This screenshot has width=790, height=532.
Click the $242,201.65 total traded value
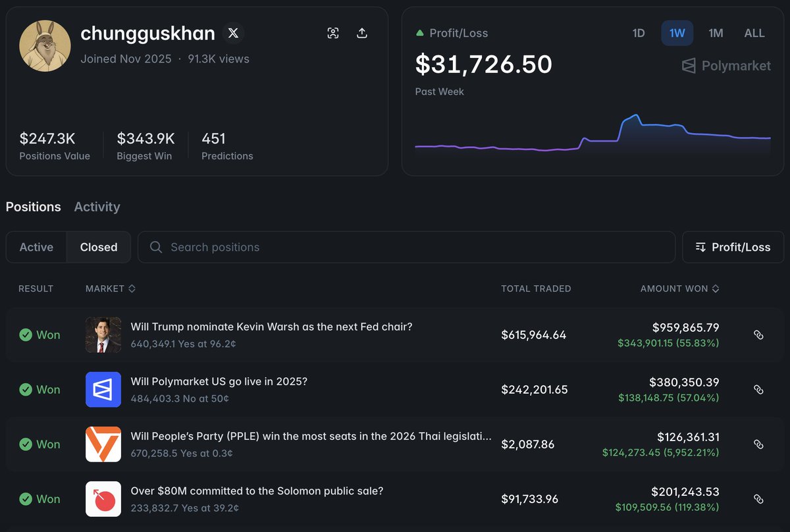tap(534, 390)
